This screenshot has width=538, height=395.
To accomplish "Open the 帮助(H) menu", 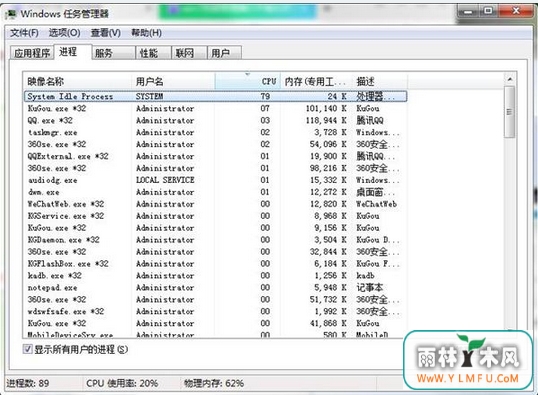I will point(147,33).
